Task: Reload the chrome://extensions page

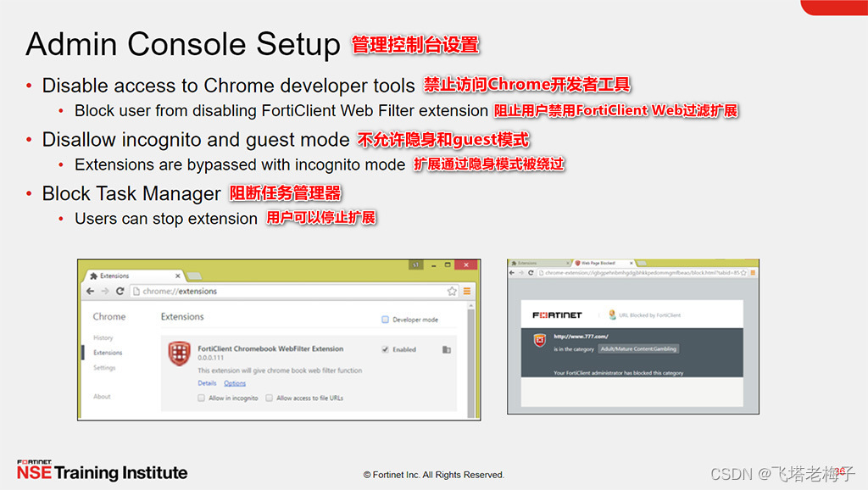Action: point(120,292)
